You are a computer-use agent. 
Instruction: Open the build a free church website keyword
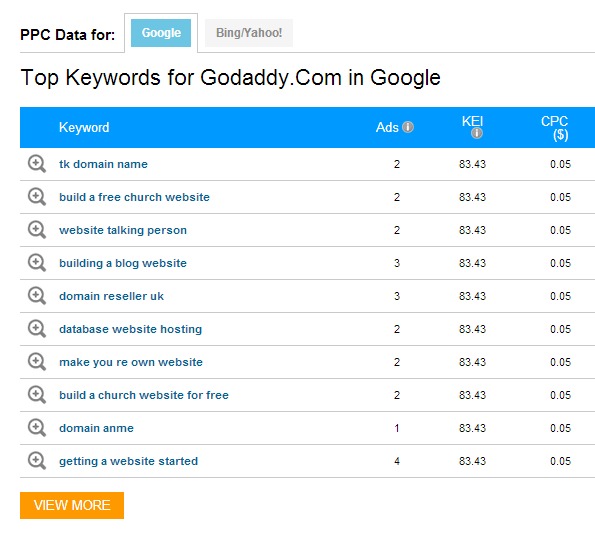click(x=134, y=197)
